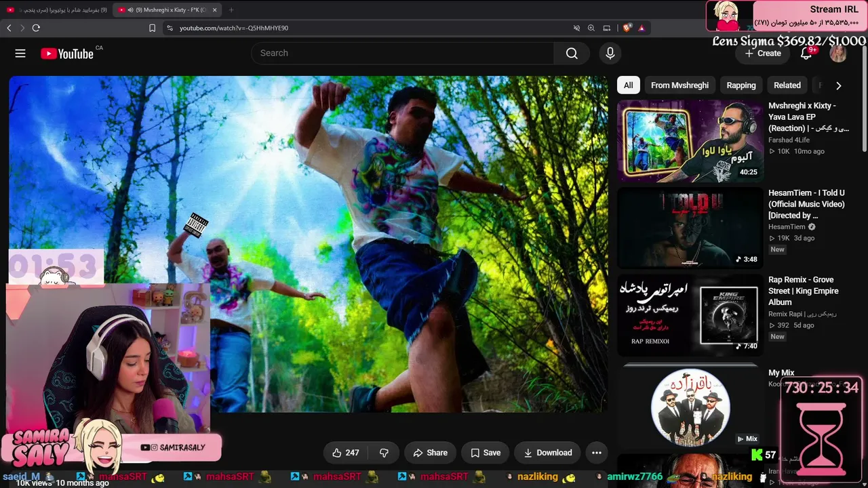Open the Yava Lava EP Reaction video title

point(808,117)
